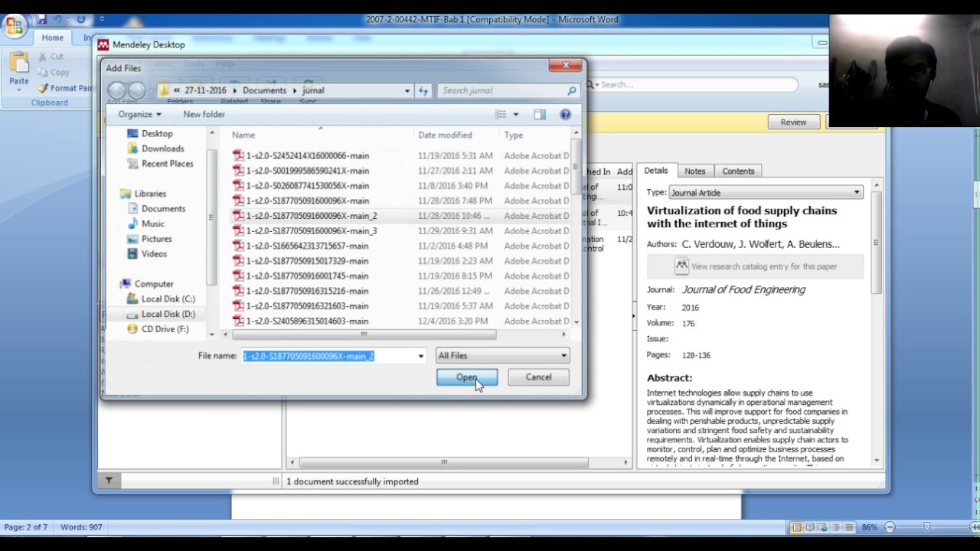The image size is (980, 551).
Task: Open the view options dropdown arrow
Action: pyautogui.click(x=515, y=114)
